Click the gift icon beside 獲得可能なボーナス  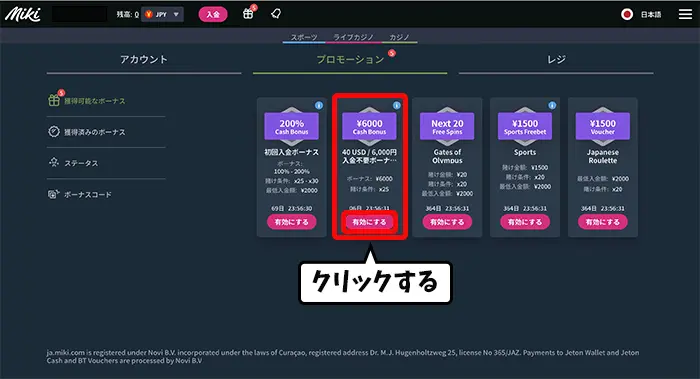[x=54, y=100]
